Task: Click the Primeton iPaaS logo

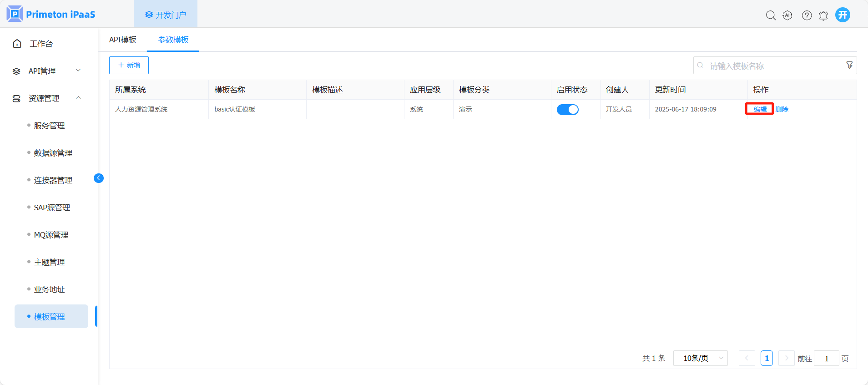Action: (x=51, y=14)
